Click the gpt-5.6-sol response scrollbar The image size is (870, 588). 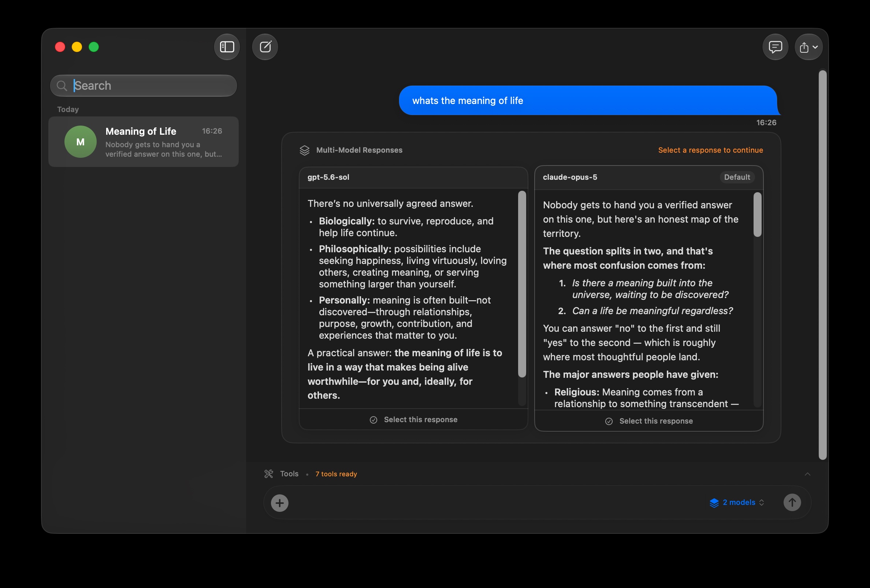(x=522, y=284)
